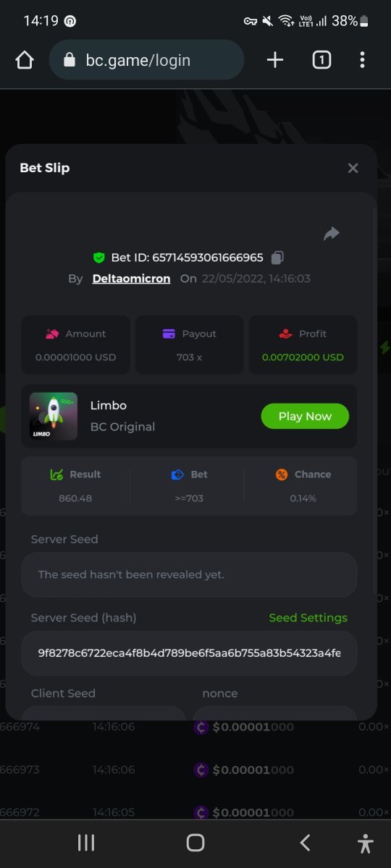Tap the browser home icon
Image resolution: width=391 pixels, height=868 pixels.
[x=25, y=60]
